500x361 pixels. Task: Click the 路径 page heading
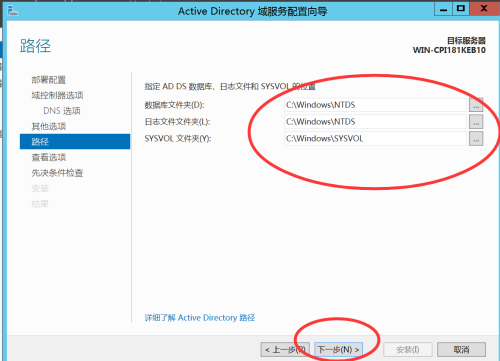click(x=35, y=46)
